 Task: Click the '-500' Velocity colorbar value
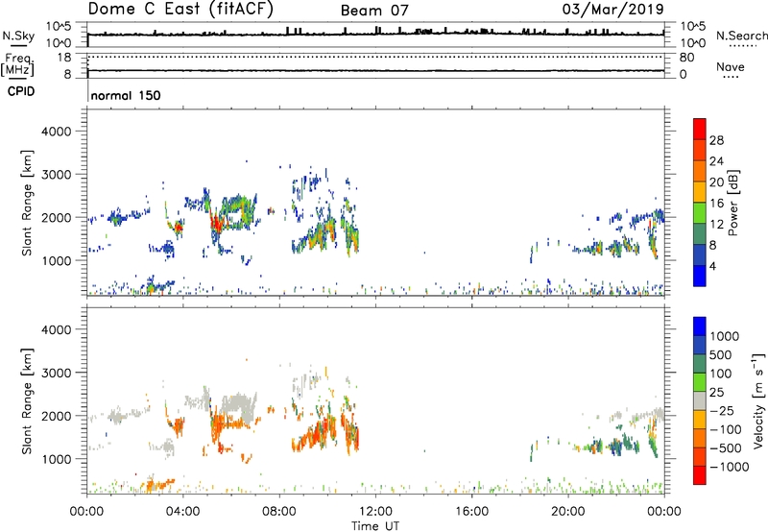tap(726, 447)
